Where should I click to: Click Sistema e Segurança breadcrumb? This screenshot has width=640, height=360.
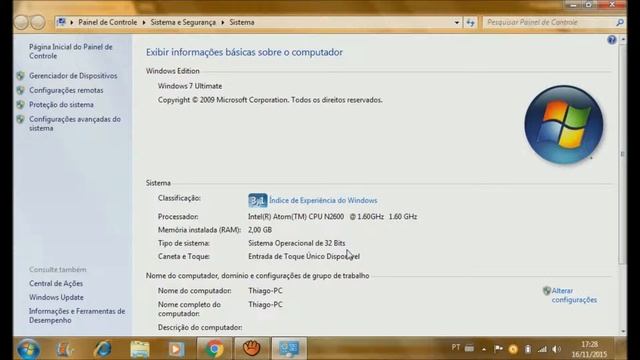tap(183, 22)
